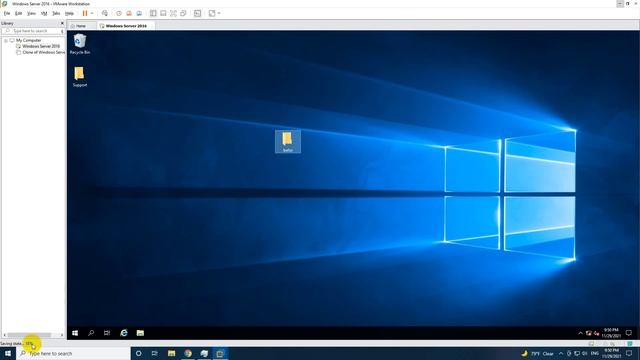Open the Library search filter dropdown
This screenshot has height=360, width=640.
[62, 31]
